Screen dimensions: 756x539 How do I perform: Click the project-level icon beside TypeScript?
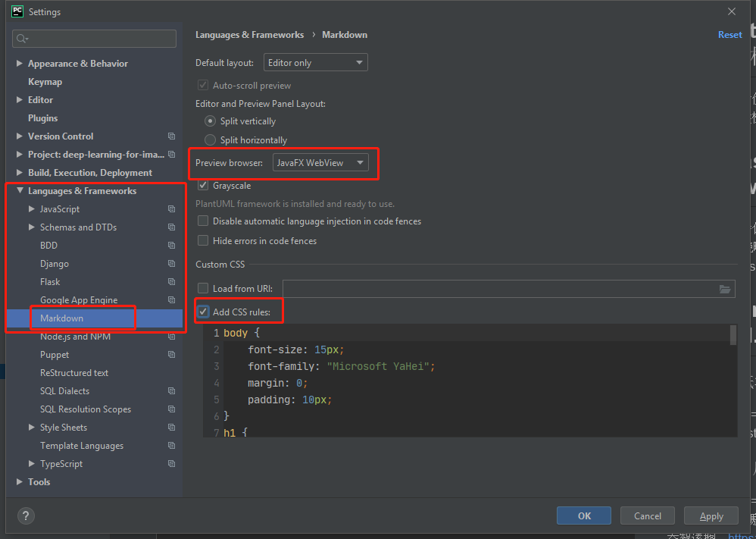click(x=172, y=464)
